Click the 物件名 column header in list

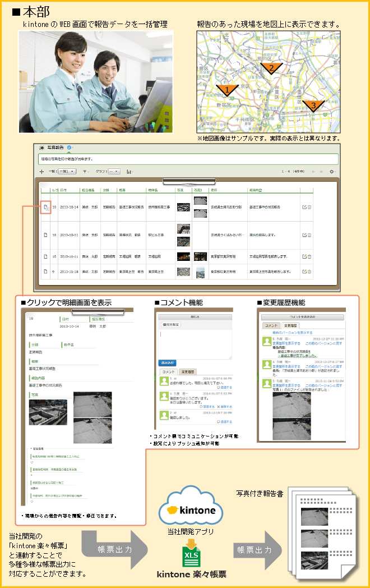click(x=152, y=190)
